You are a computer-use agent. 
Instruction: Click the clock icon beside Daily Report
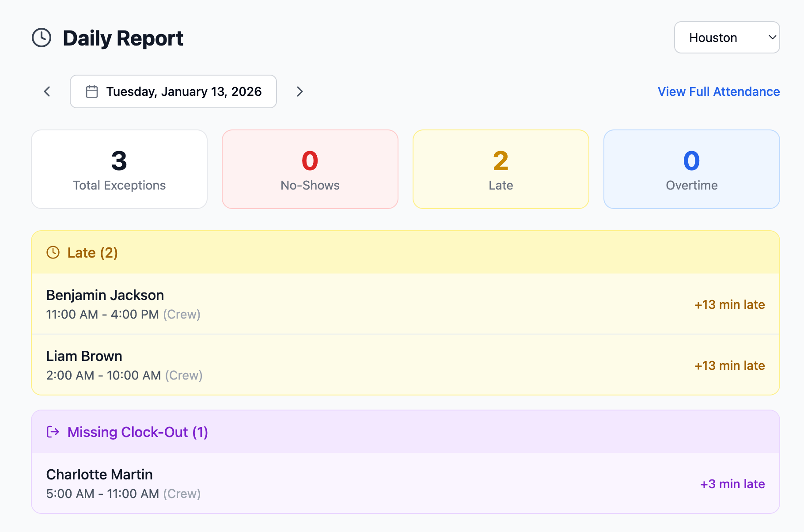42,38
